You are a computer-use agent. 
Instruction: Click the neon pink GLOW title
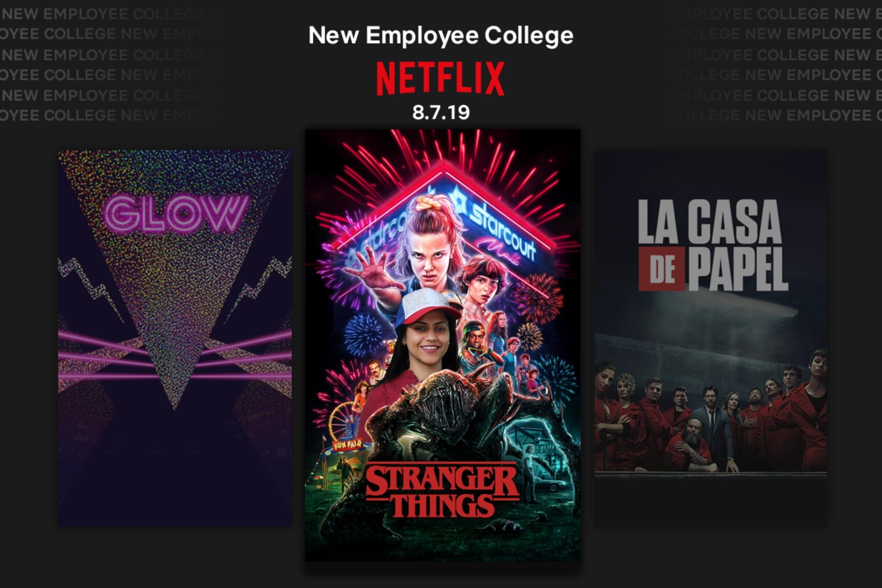tap(176, 214)
